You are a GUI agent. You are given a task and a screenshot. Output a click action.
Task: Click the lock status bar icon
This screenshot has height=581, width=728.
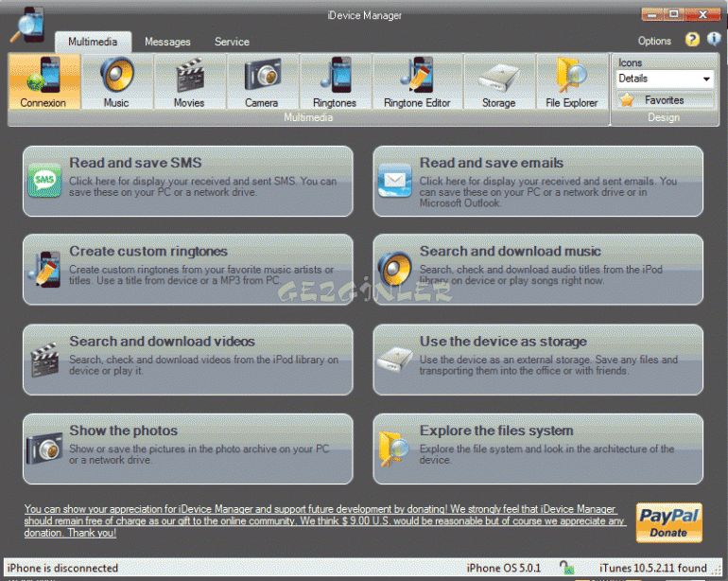pos(566,568)
